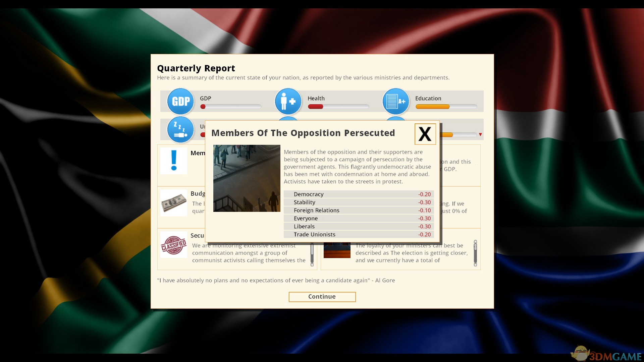Close the Members Of The Opposition popup

(x=424, y=134)
